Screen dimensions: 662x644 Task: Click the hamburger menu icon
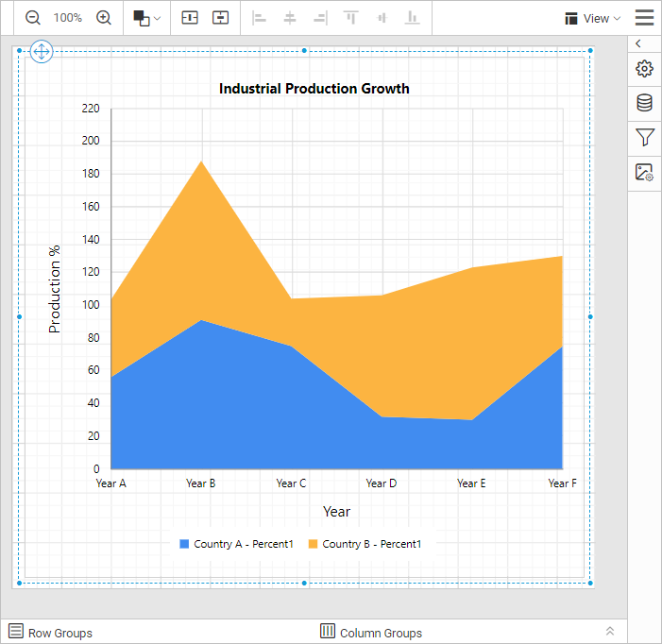pos(645,18)
